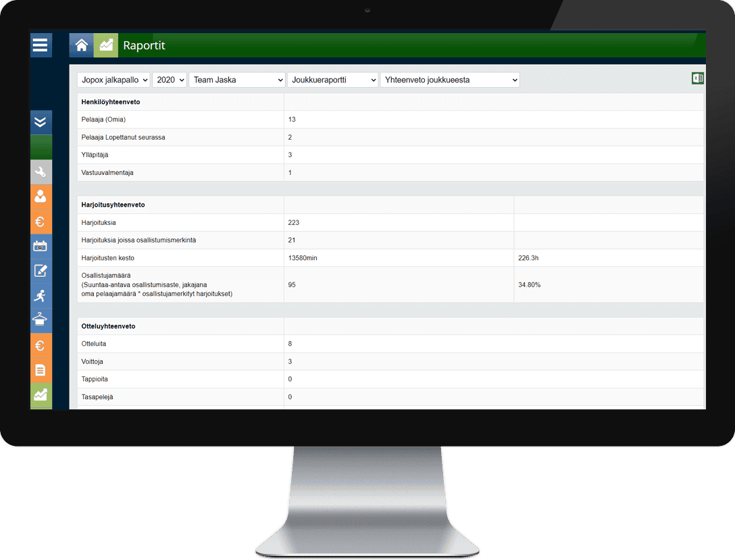Screen dimensions: 735x560
Task: Change the year in 2020 dropdown
Action: point(169,80)
